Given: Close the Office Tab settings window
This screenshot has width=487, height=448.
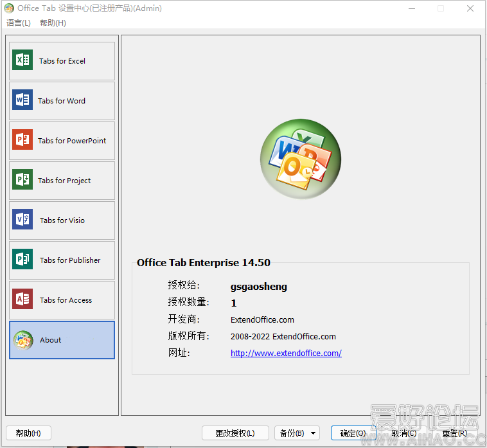Looking at the screenshot, I should 470,8.
